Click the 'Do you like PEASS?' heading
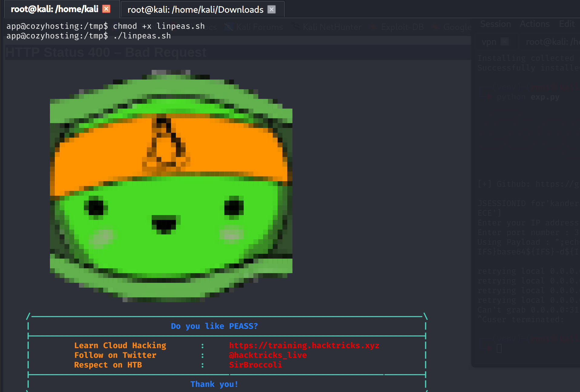The width and height of the screenshot is (580, 392). 214,326
